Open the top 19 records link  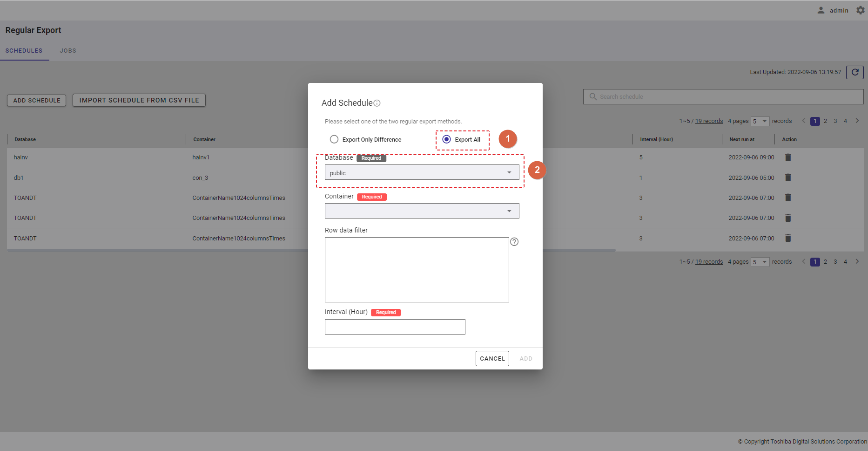[x=709, y=121]
